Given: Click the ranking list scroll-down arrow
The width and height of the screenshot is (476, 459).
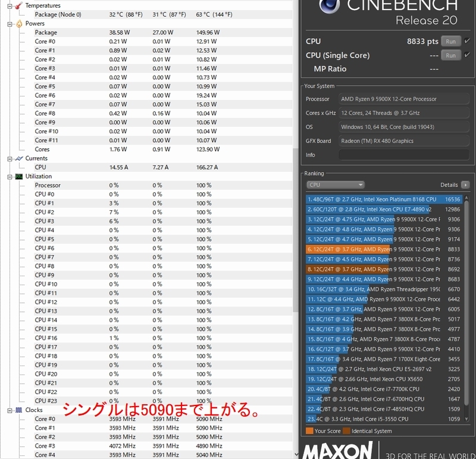Looking at the screenshot, I should coord(466,419).
